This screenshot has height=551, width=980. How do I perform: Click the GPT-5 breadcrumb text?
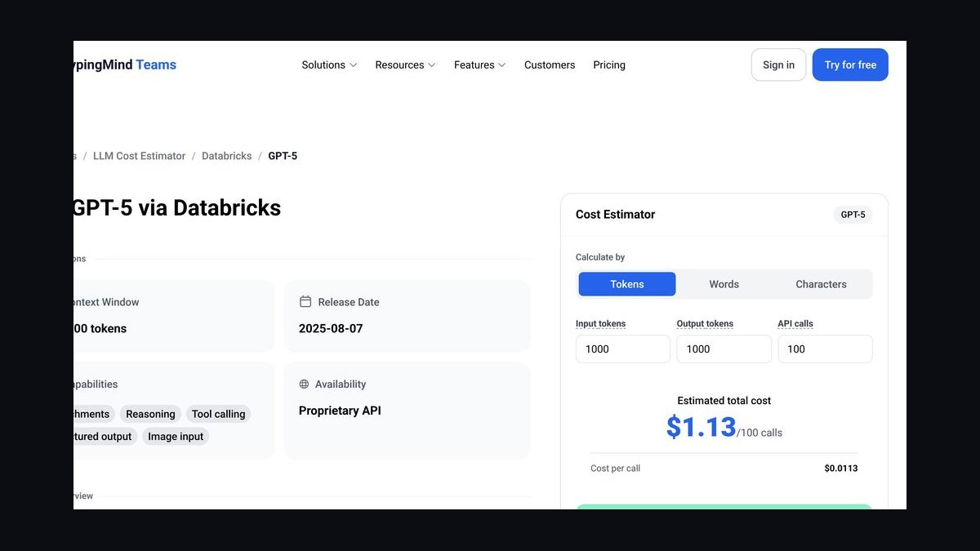[283, 156]
